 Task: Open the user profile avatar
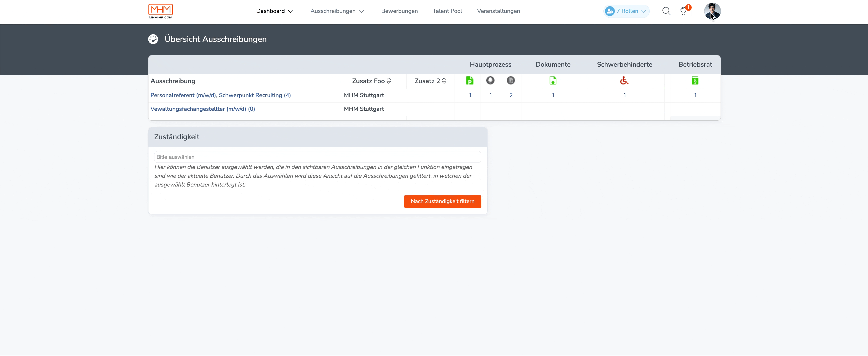pyautogui.click(x=712, y=11)
